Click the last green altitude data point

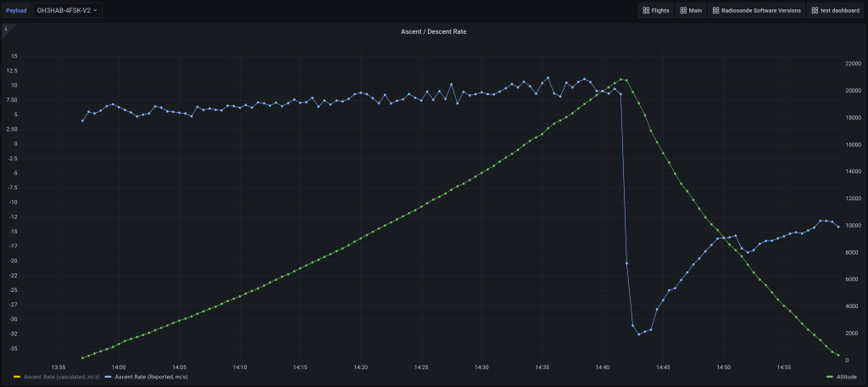click(838, 355)
